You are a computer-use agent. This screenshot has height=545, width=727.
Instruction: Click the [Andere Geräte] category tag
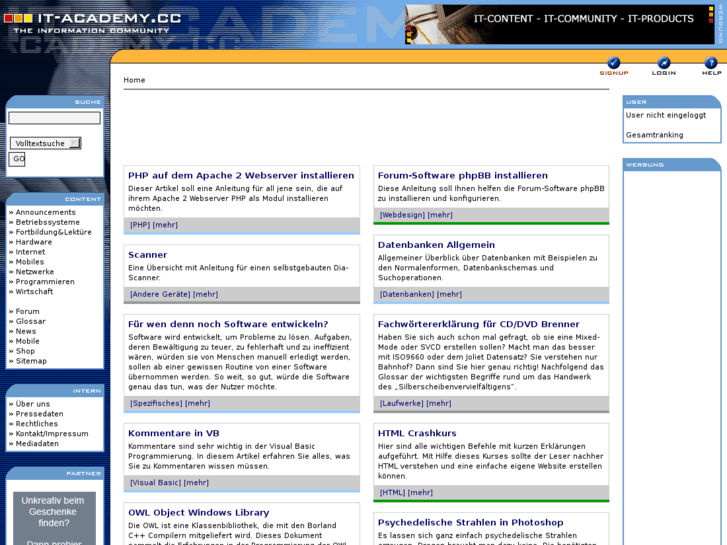pyautogui.click(x=160, y=294)
